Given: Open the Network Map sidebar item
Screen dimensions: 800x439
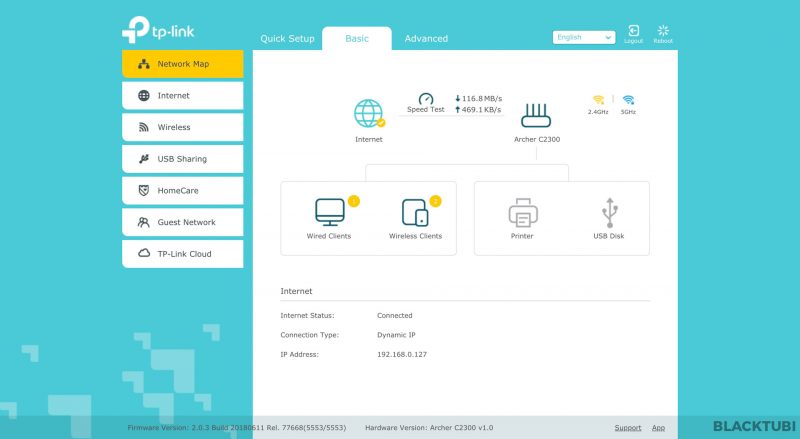Looking at the screenshot, I should pos(183,64).
